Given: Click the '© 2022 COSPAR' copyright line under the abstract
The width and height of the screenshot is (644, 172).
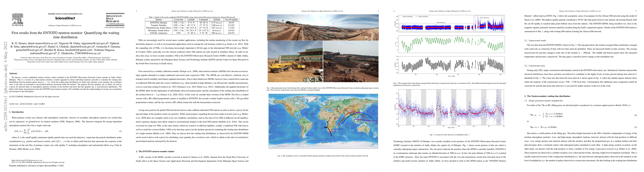Looking at the screenshot, I should tap(34, 97).
